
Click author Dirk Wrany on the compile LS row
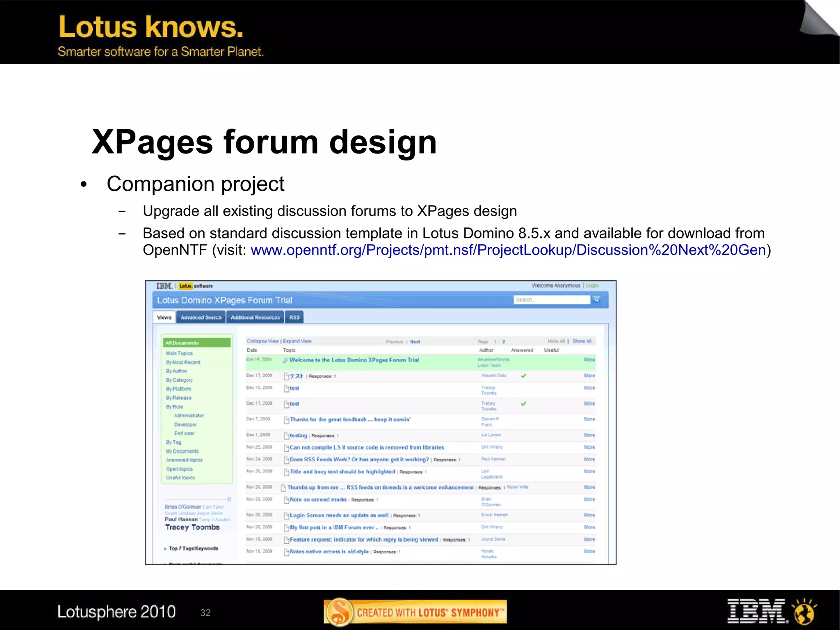click(x=492, y=447)
